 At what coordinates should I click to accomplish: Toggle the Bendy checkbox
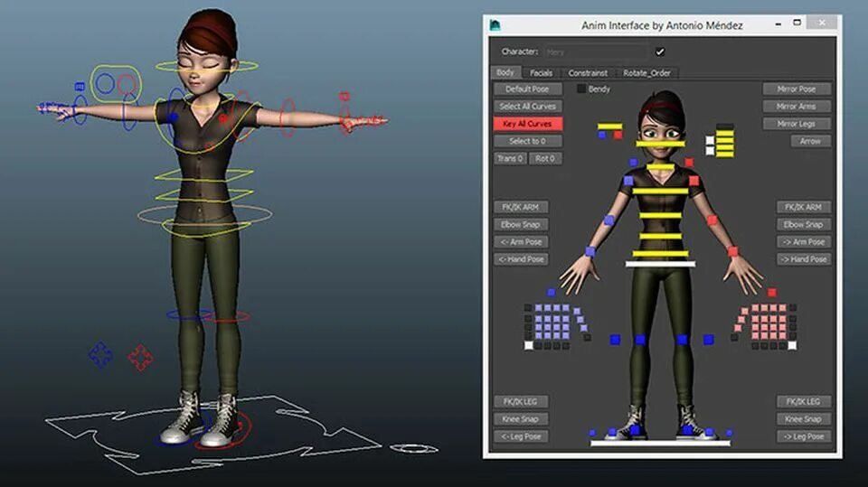[581, 89]
